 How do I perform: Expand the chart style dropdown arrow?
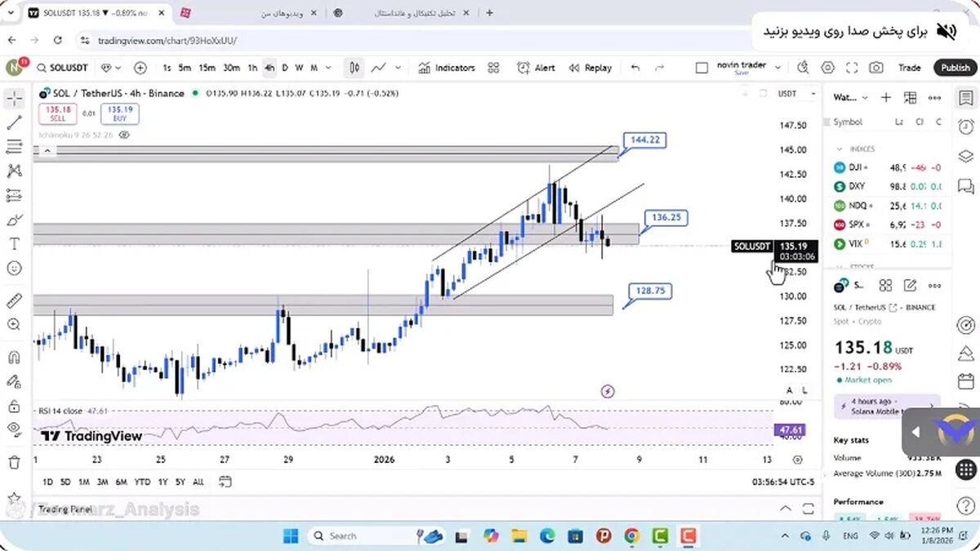tap(399, 68)
